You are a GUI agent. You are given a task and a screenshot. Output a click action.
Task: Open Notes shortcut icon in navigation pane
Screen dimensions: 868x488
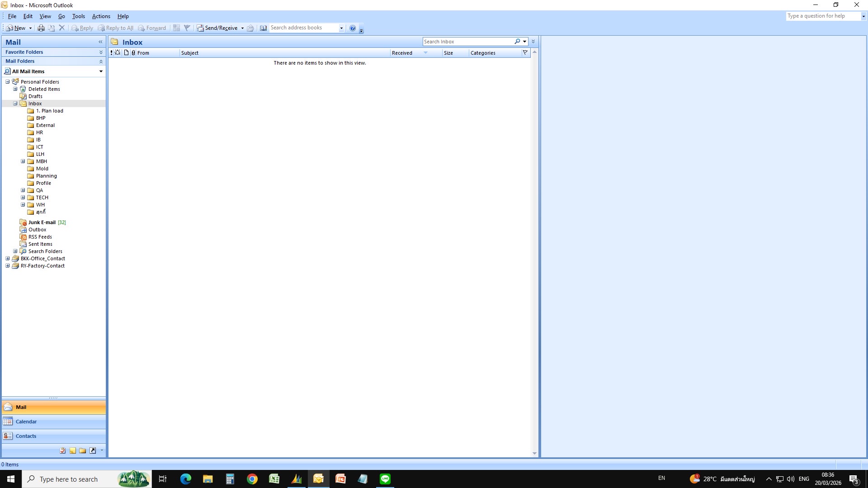73,450
